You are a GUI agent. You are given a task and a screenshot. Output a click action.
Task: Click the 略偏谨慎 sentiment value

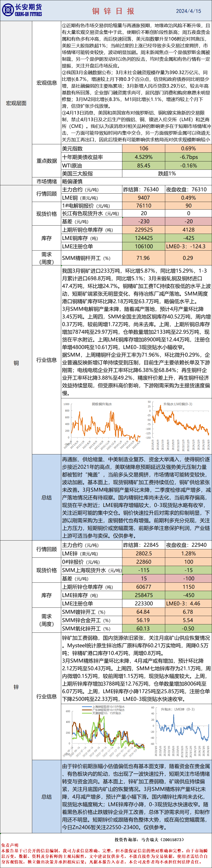pyautogui.click(x=72, y=181)
